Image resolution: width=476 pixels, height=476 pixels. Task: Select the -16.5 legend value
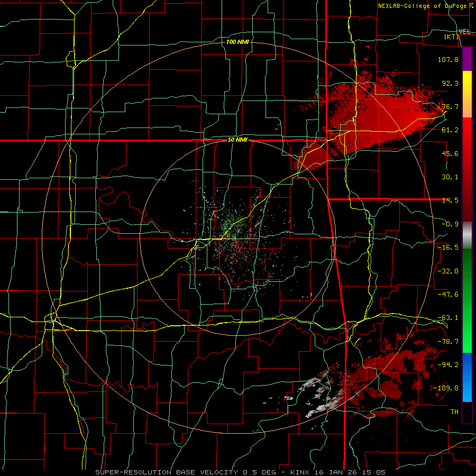[x=448, y=248]
